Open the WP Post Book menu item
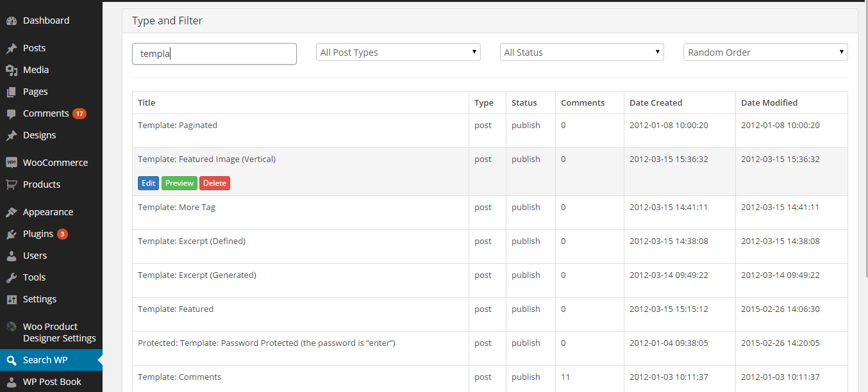Image resolution: width=868 pixels, height=392 pixels. click(51, 382)
